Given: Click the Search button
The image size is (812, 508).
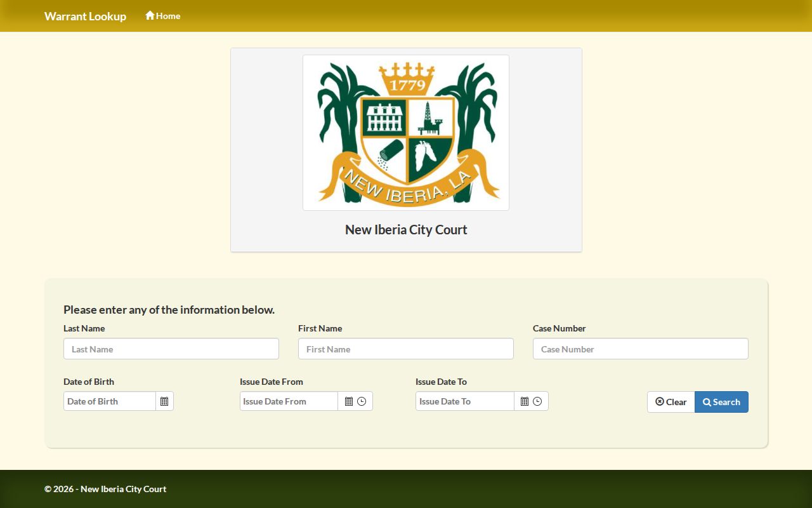Looking at the screenshot, I should (721, 402).
